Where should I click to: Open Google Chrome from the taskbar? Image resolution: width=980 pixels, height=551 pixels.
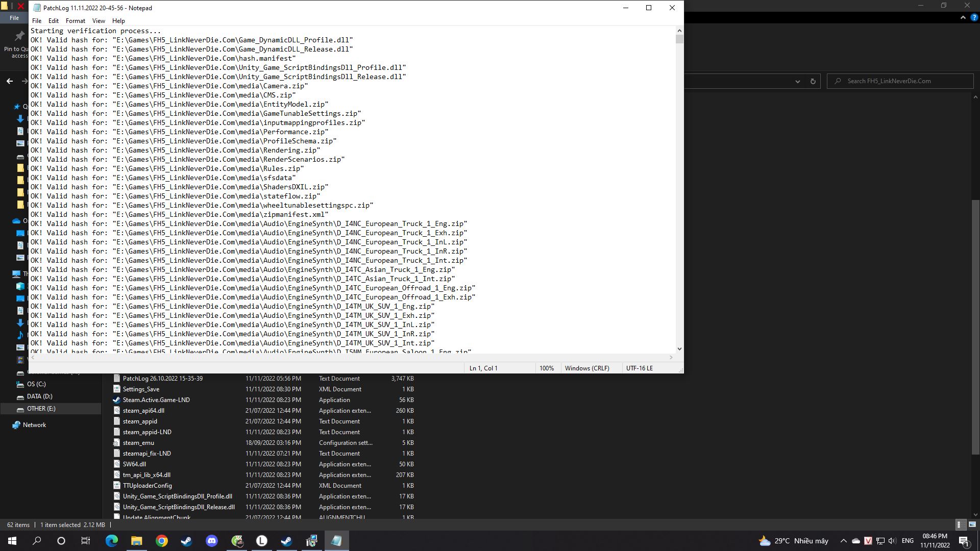(161, 541)
